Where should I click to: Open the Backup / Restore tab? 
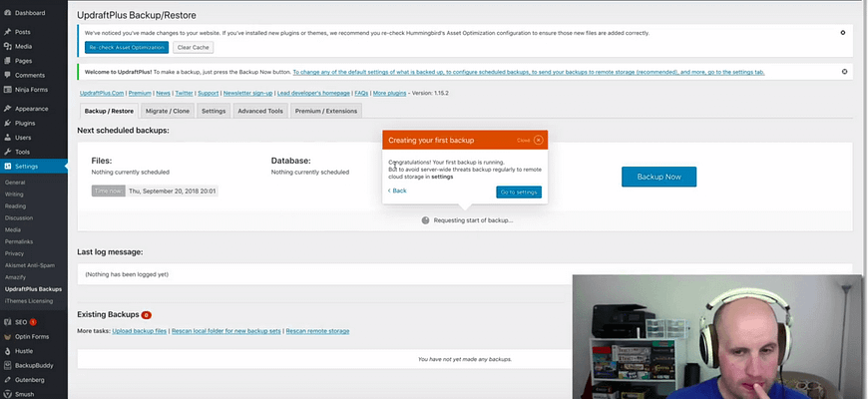(x=109, y=111)
